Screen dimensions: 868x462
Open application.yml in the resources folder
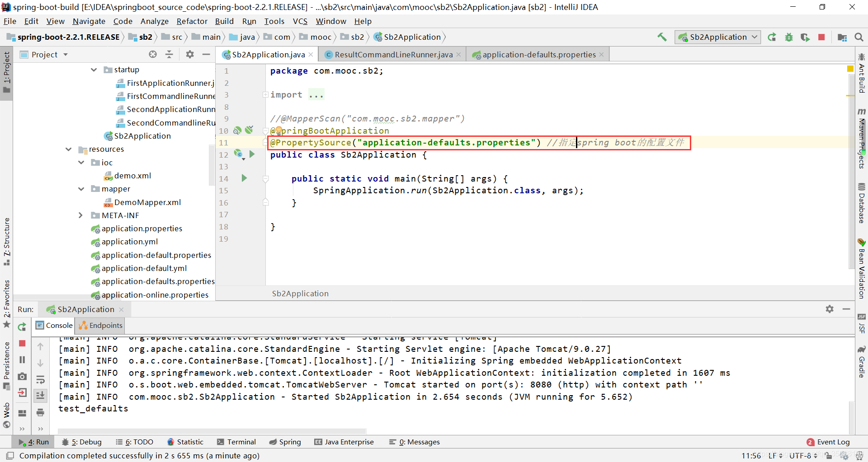(125, 242)
